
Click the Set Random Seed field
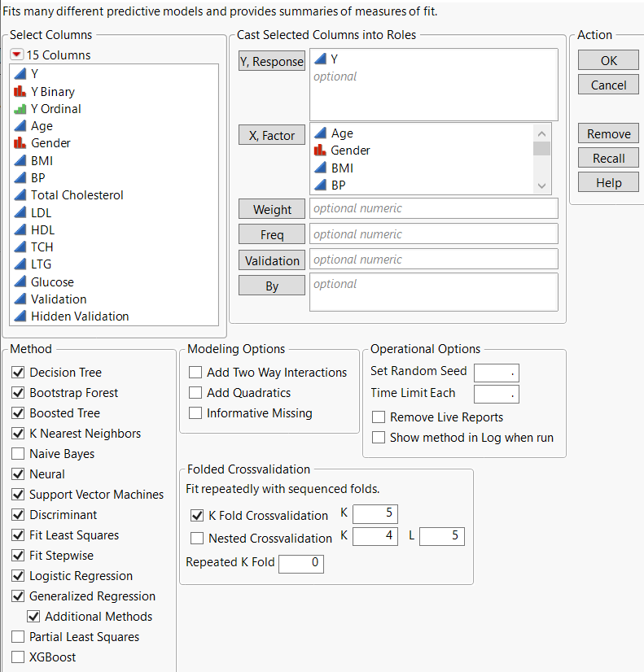[x=496, y=373]
